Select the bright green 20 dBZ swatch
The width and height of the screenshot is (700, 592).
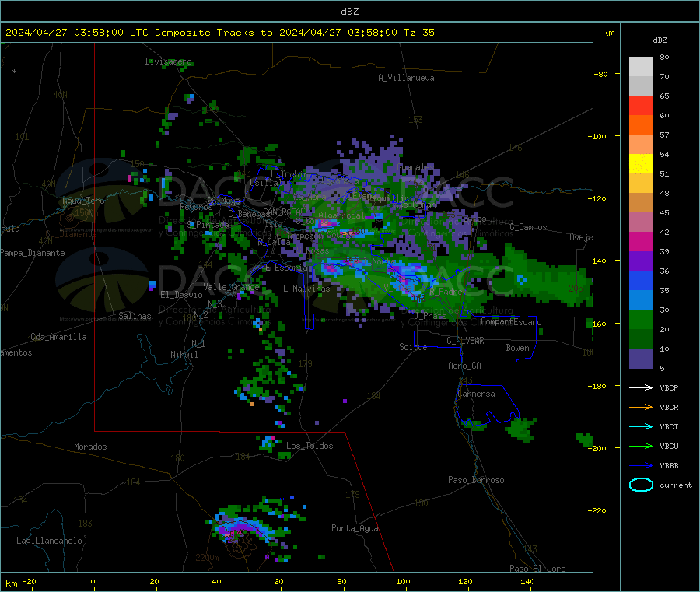(641, 319)
